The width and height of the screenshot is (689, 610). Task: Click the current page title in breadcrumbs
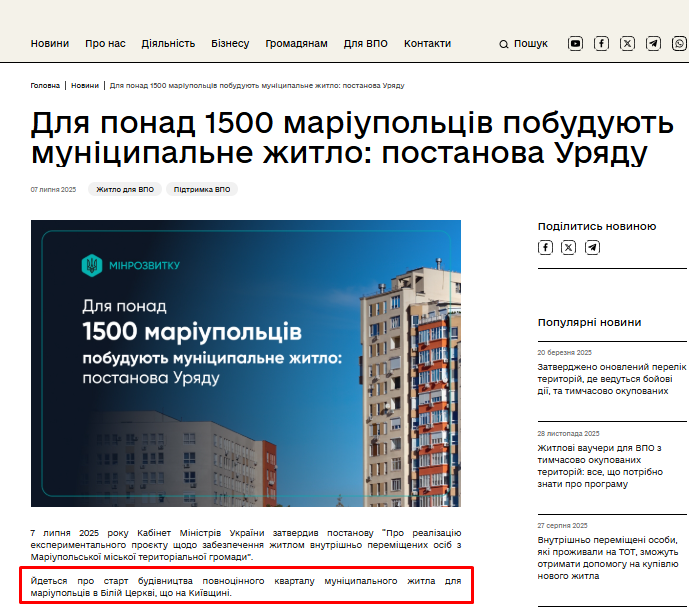pos(257,85)
